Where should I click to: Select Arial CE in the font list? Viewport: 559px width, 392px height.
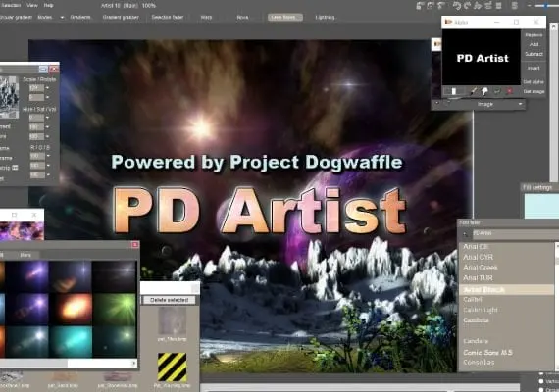[476, 247]
